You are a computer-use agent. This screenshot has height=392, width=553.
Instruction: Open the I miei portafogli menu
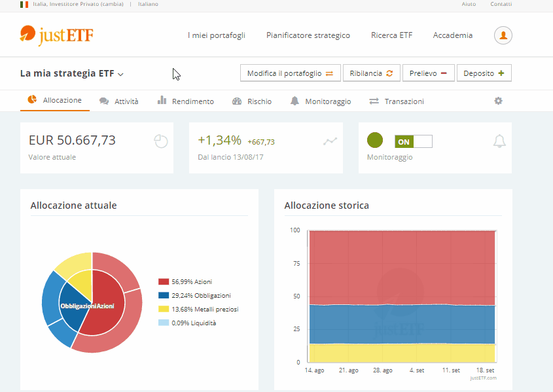[216, 35]
